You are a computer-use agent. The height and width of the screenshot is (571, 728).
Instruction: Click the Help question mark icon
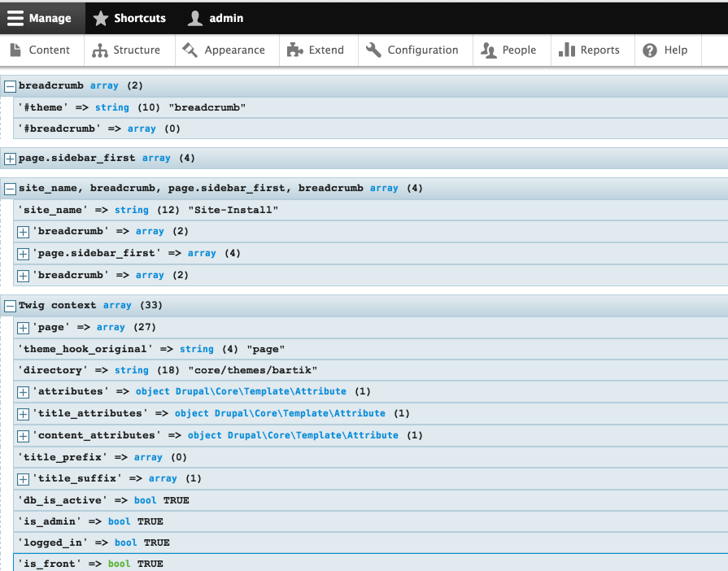click(650, 50)
